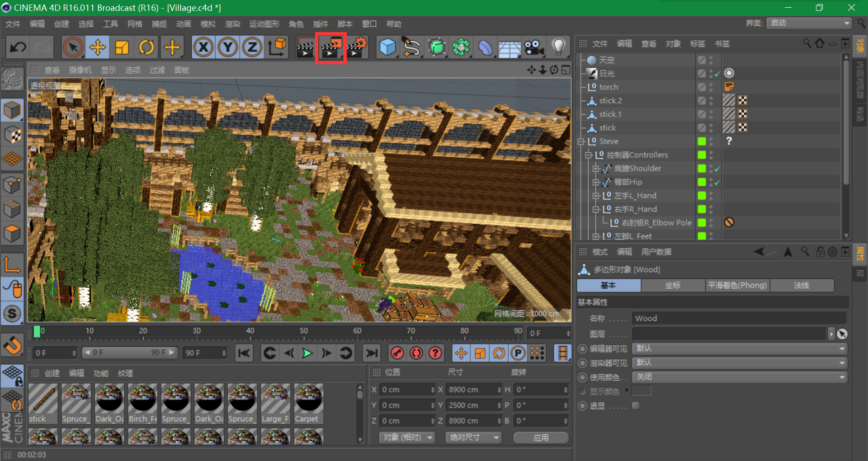Viewport: 868px width, 461px height.
Task: Open the 界面 layout dropdown
Action: (809, 23)
